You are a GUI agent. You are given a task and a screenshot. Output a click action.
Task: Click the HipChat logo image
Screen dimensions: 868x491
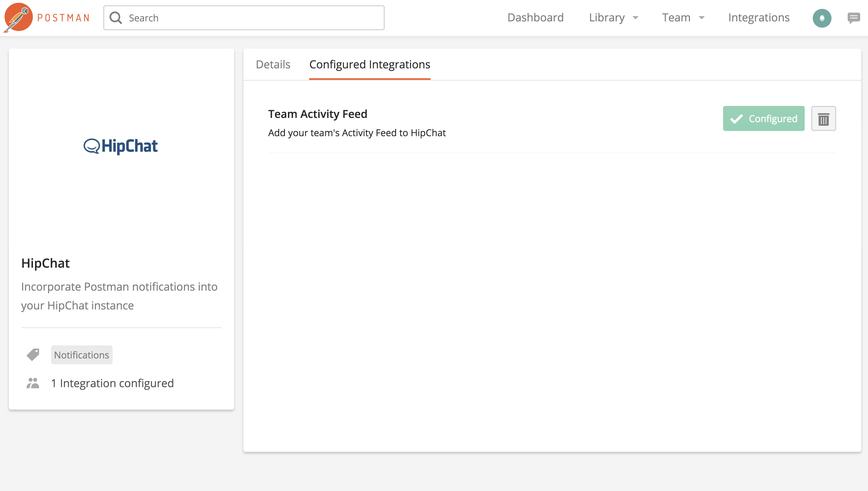[x=121, y=146]
